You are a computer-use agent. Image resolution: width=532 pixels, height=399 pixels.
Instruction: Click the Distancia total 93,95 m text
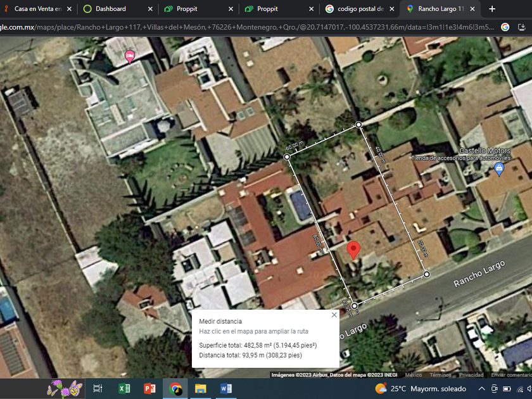(x=250, y=355)
